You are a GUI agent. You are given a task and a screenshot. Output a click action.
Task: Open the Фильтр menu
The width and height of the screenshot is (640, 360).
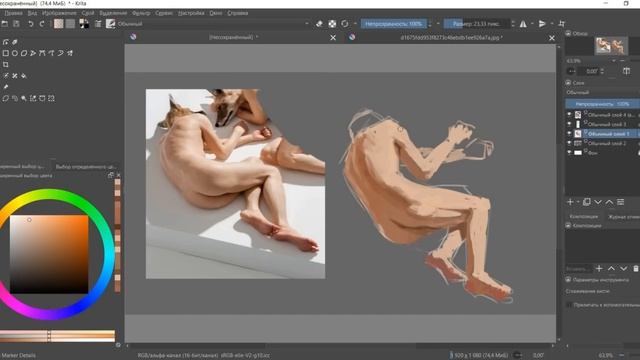pyautogui.click(x=141, y=13)
